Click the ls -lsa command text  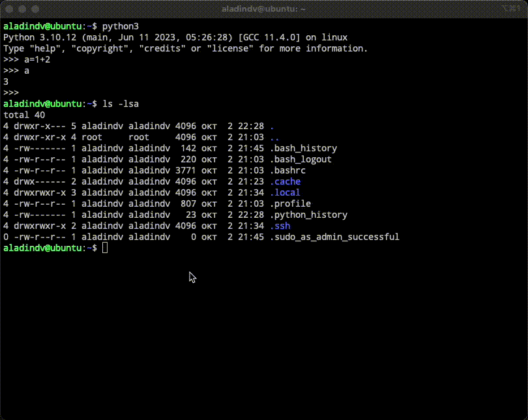click(x=121, y=104)
